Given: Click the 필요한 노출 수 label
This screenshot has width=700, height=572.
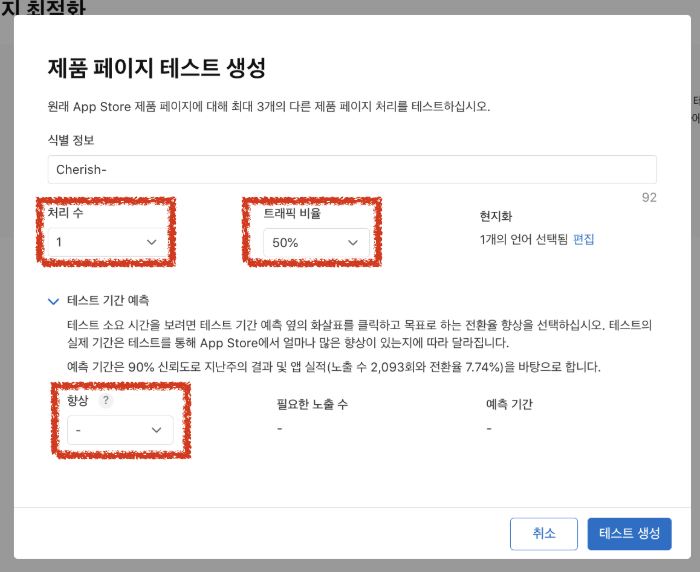Looking at the screenshot, I should pyautogui.click(x=312, y=405).
